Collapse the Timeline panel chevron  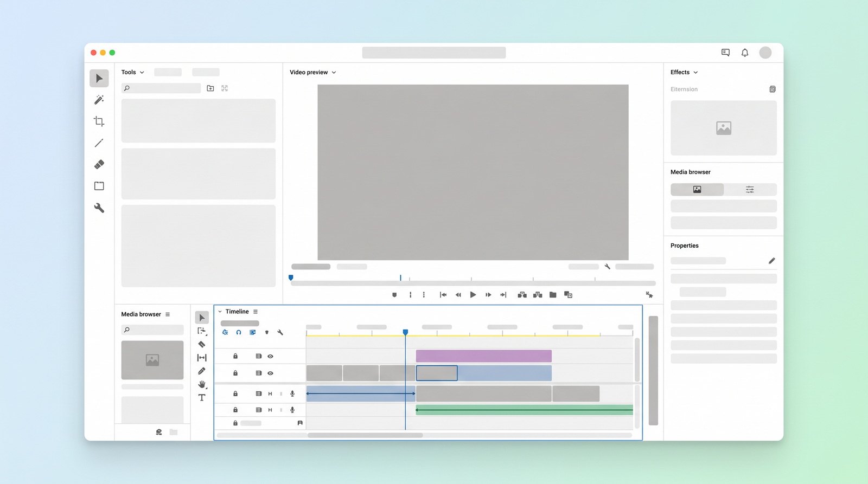tap(220, 312)
